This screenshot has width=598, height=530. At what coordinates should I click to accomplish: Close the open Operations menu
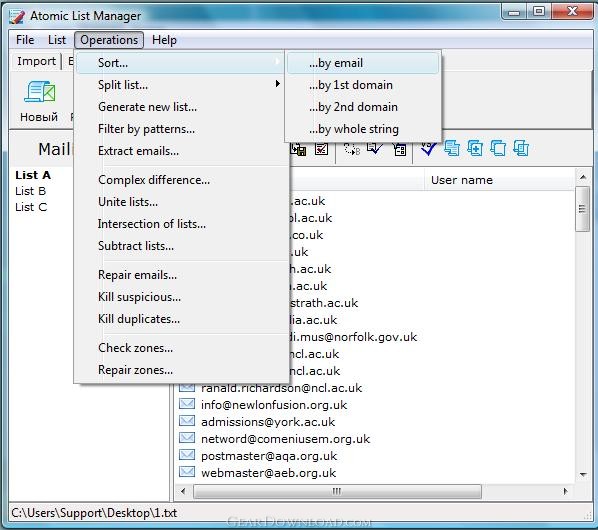pos(109,40)
